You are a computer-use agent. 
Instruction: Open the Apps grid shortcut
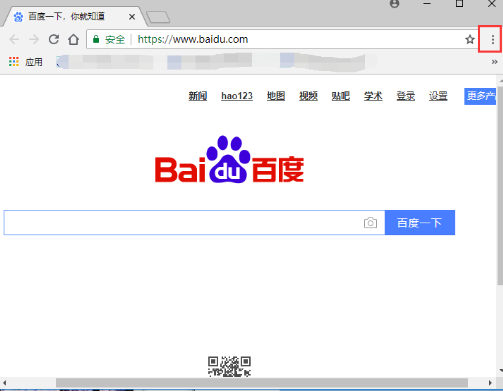coord(14,62)
